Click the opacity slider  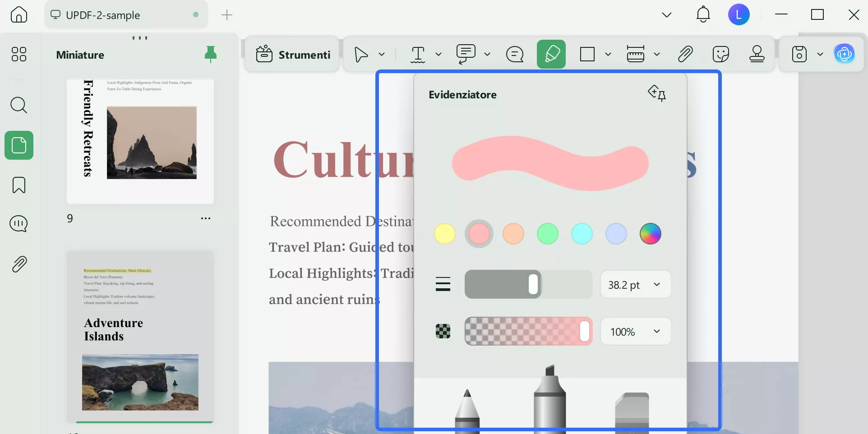pyautogui.click(x=529, y=331)
